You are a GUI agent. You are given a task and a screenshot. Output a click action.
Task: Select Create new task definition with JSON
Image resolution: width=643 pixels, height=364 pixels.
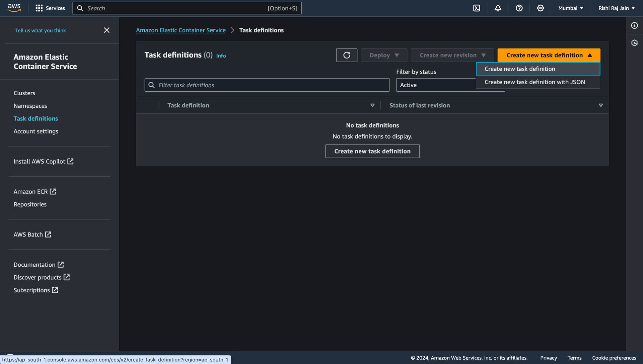(534, 82)
